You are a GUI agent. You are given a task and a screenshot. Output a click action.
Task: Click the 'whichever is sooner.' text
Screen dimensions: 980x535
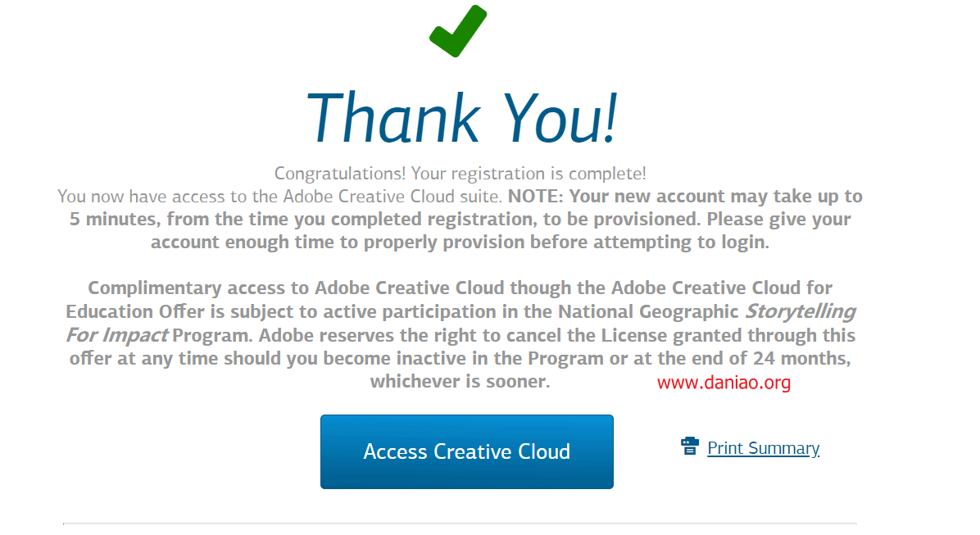460,381
